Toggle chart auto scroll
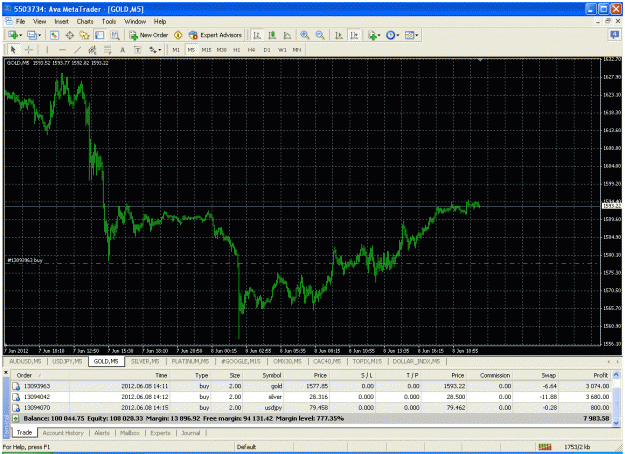625x454 pixels. coord(339,35)
